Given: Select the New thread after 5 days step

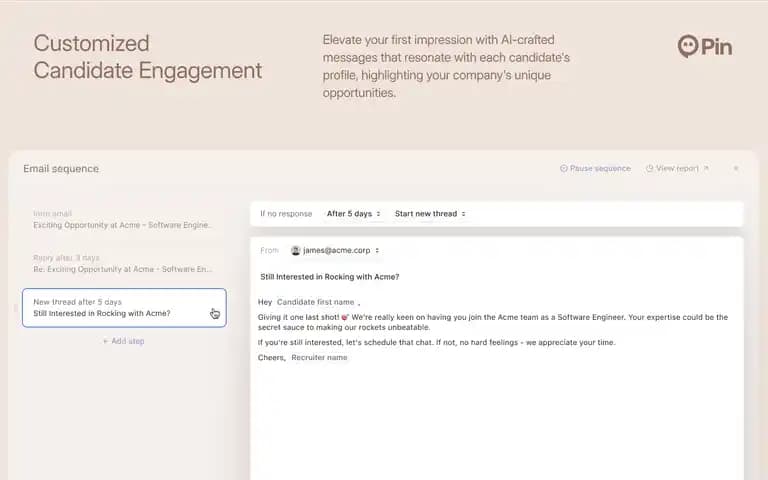Looking at the screenshot, I should click(124, 308).
